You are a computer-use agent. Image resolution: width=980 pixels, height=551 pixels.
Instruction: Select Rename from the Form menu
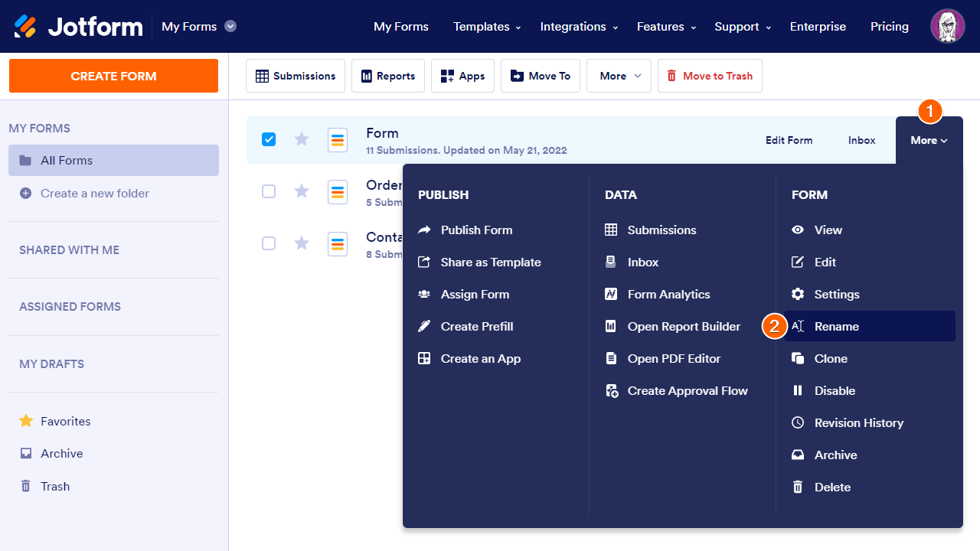coord(870,326)
